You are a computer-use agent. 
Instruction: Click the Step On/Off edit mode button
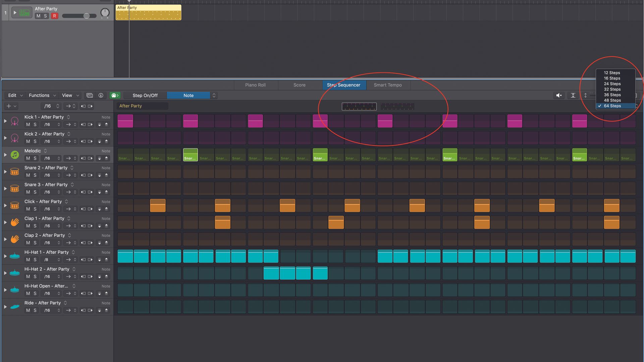[145, 96]
